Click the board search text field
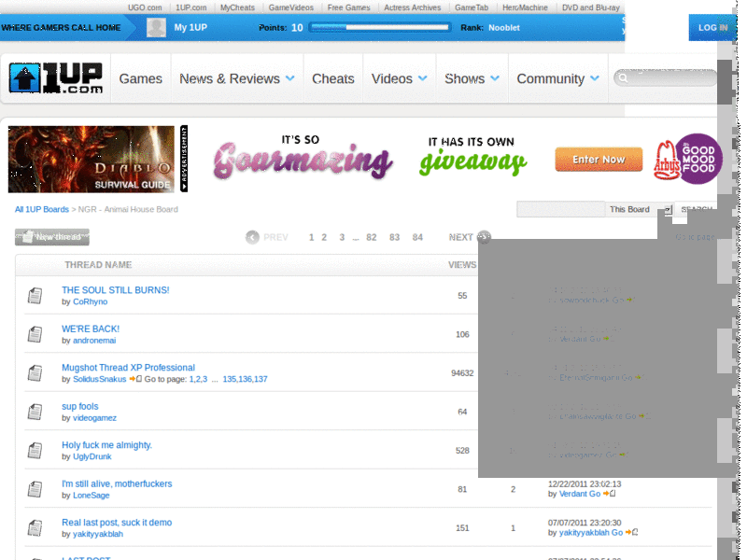Screen dimensions: 747x560 pyautogui.click(x=561, y=209)
